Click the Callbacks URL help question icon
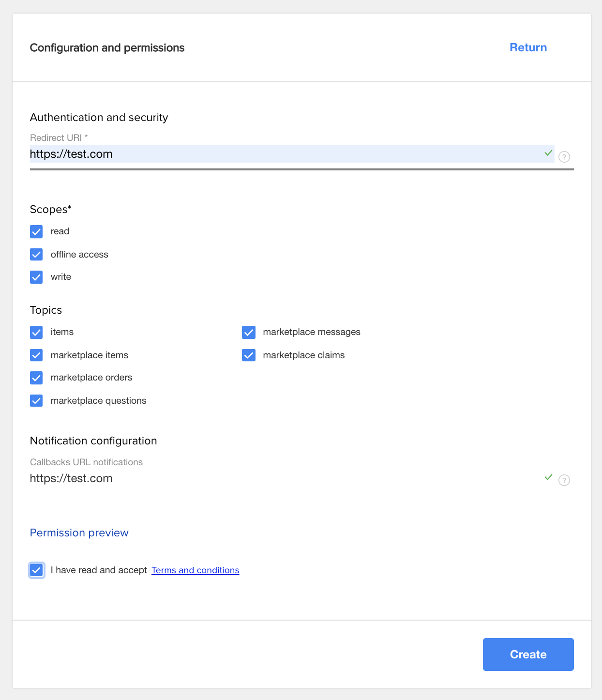Screen dimensions: 602x700 pos(564,480)
